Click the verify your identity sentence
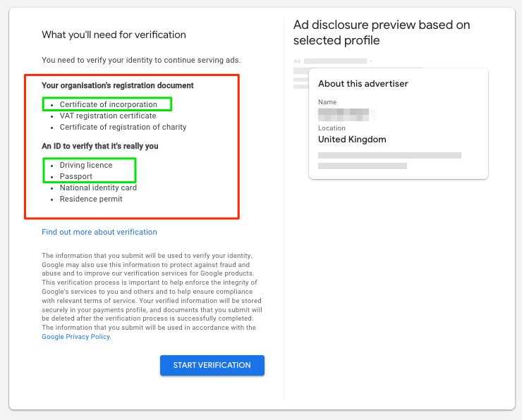Screen dimensions: 522x420 pyautogui.click(x=141, y=60)
